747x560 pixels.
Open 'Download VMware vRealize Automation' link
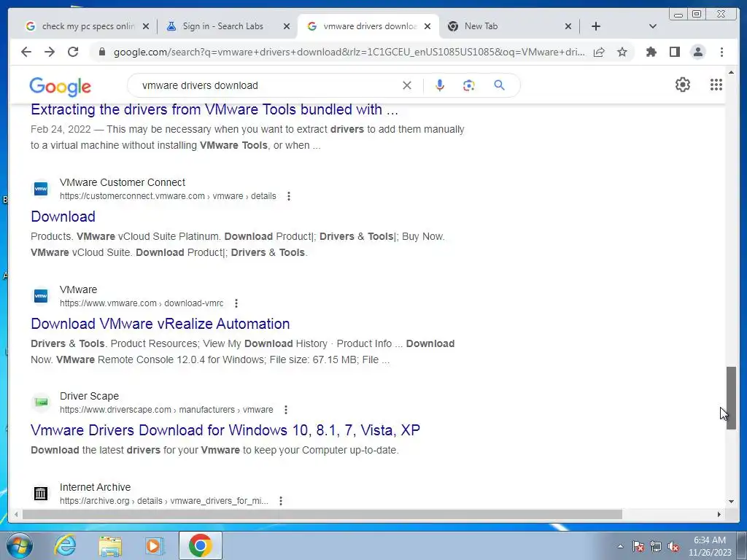(160, 324)
